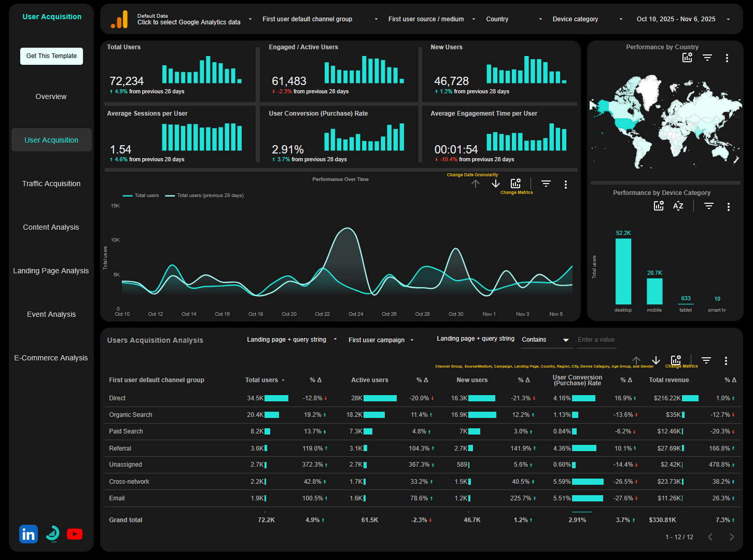Click the filter icon on the acquisition table
This screenshot has width=753, height=560.
[x=706, y=360]
